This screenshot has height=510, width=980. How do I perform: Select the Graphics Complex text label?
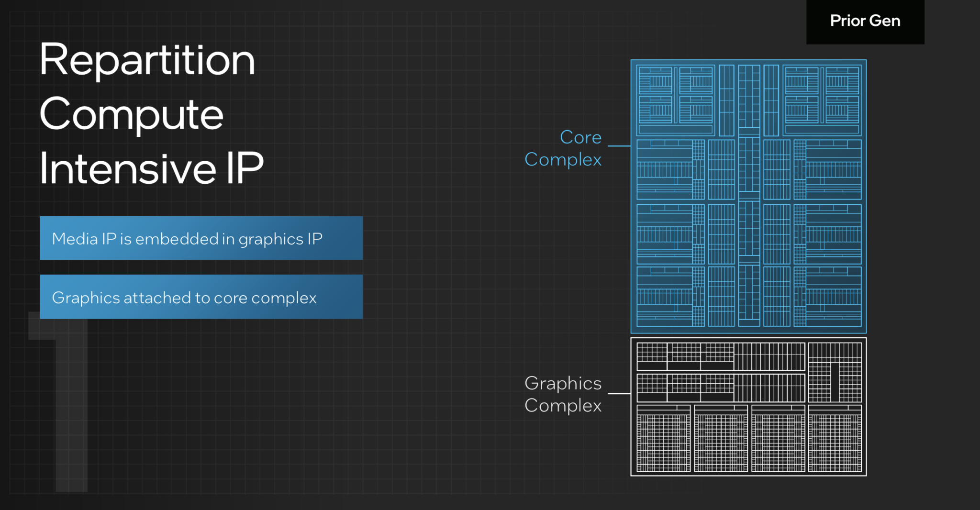(563, 394)
